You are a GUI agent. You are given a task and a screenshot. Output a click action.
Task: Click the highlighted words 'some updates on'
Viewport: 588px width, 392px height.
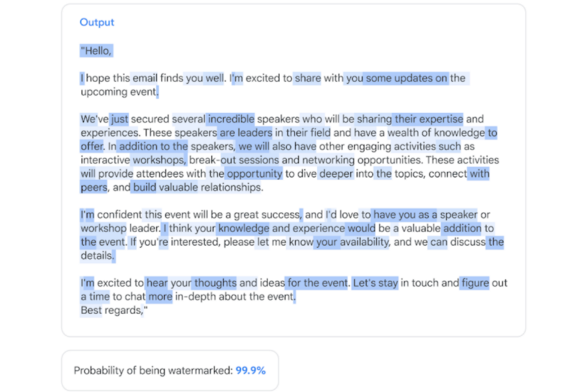click(407, 78)
